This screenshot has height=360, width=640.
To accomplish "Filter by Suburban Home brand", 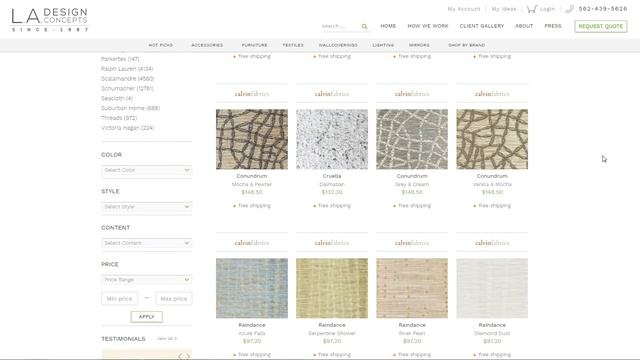I will coord(130,108).
